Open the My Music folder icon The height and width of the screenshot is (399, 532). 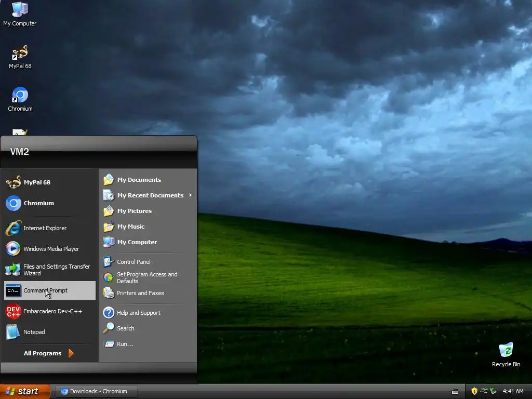109,227
